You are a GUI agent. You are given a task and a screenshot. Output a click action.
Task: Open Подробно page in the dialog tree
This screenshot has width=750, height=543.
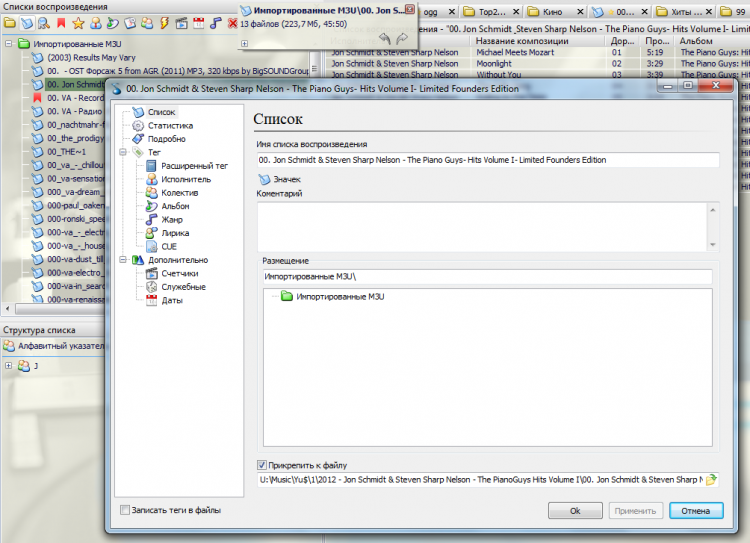coord(166,139)
